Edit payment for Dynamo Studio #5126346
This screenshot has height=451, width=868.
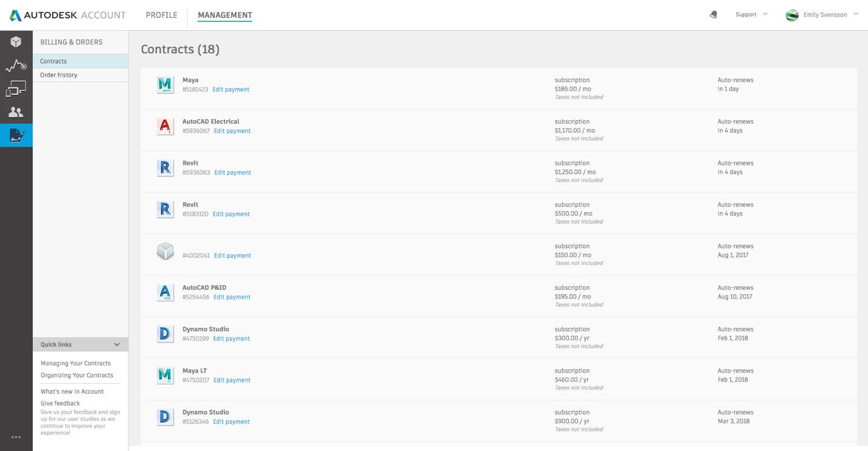[231, 422]
